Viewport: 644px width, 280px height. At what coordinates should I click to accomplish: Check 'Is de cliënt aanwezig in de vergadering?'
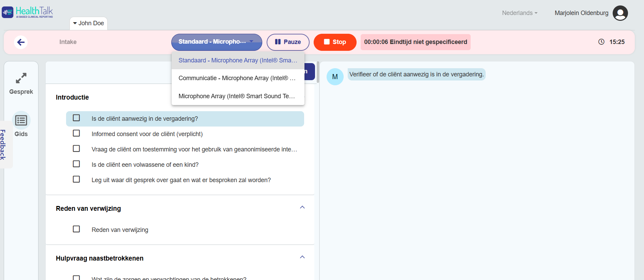(76, 118)
